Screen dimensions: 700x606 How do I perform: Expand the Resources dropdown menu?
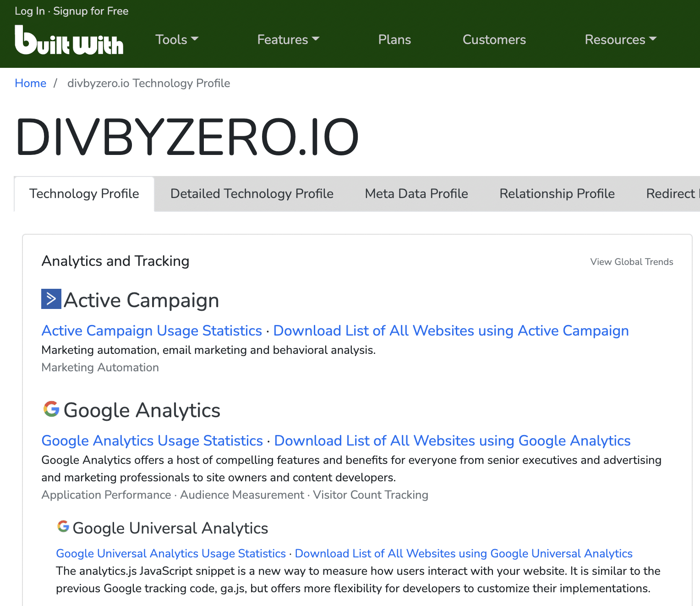click(x=621, y=39)
